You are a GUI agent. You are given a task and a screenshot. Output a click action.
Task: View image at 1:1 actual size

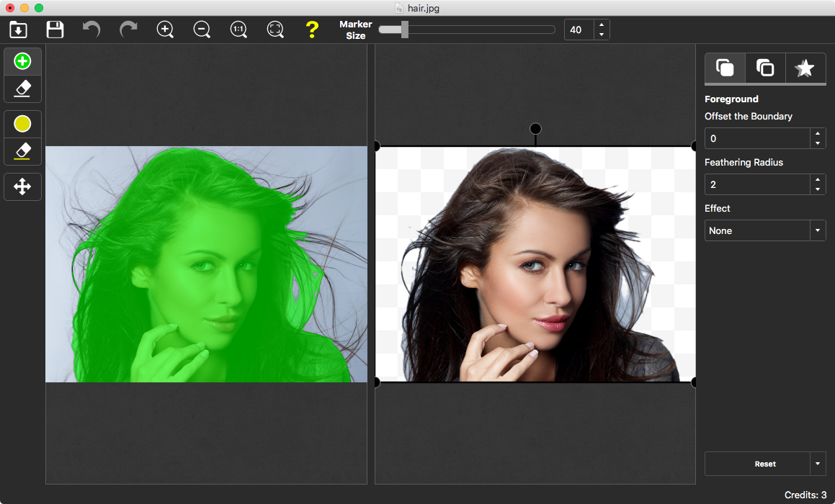238,30
